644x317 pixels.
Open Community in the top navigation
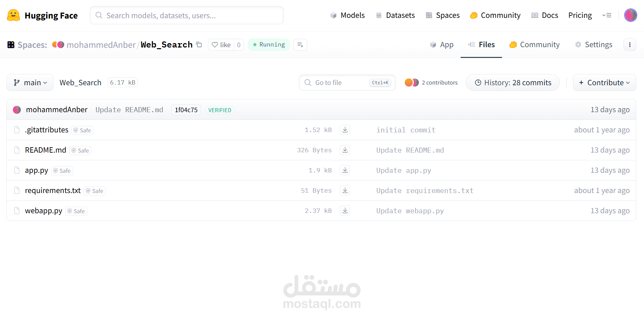coord(495,15)
